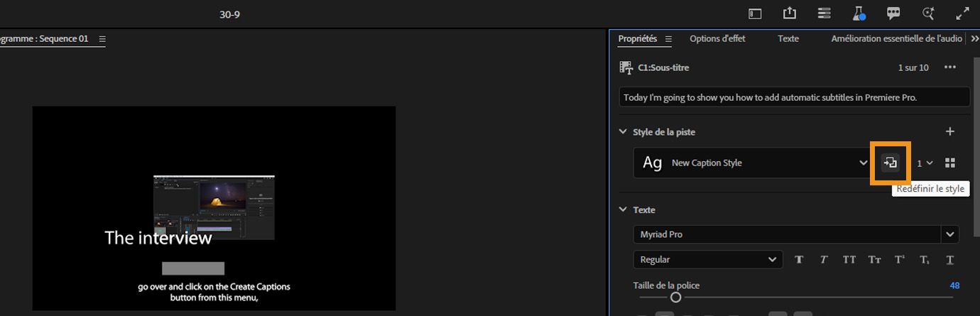Select the Programme : Sequence 01 panel tab
980x316 pixels.
[44, 39]
